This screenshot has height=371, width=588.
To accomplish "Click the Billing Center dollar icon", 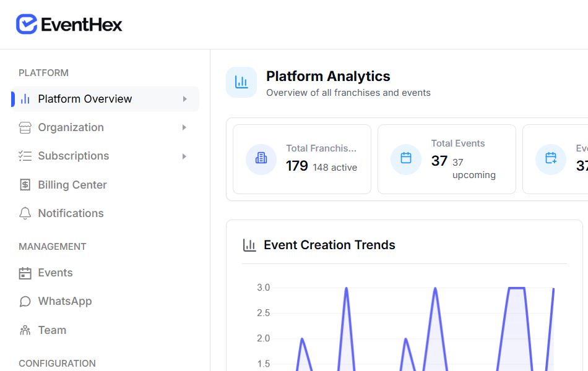I will [x=25, y=185].
